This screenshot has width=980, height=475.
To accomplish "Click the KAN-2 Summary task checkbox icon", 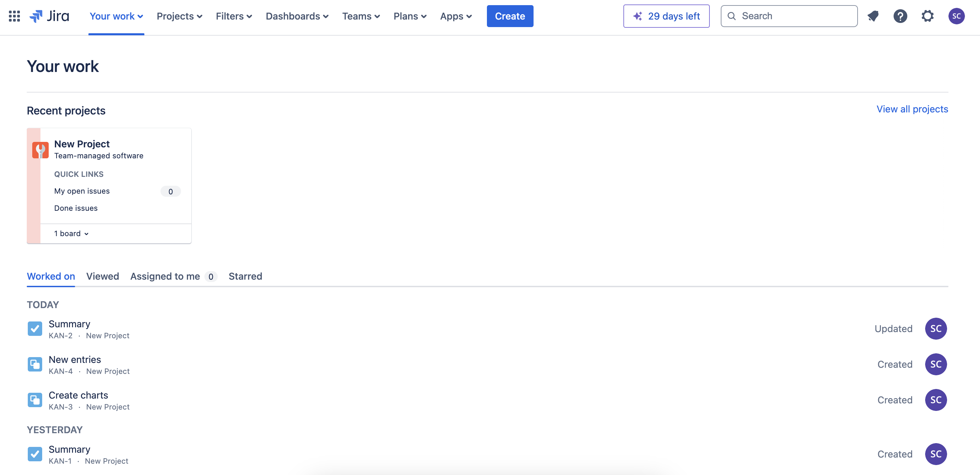I will [x=35, y=329].
